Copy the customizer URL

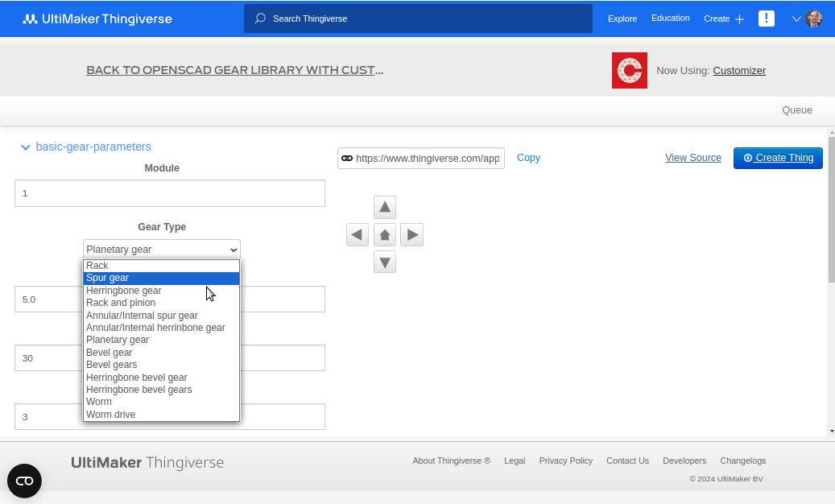coord(528,158)
